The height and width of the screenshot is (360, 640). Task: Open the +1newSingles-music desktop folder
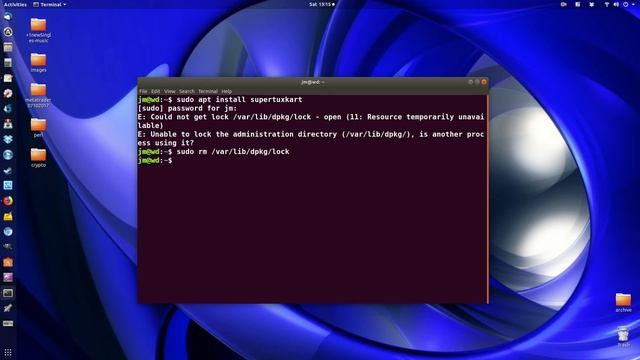click(38, 30)
